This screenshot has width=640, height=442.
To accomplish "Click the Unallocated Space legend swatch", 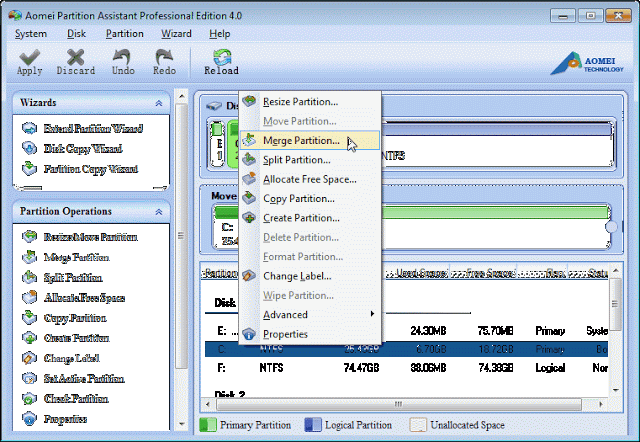I will coord(418,425).
